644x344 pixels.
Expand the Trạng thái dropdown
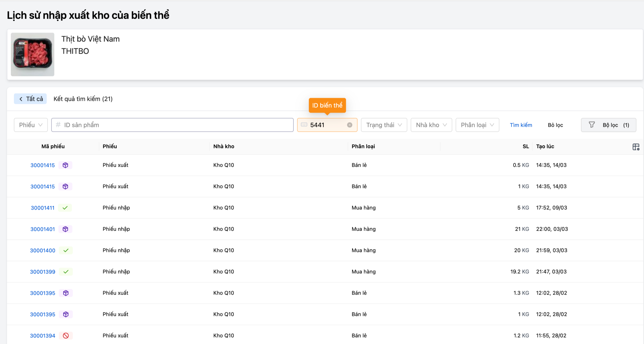(x=384, y=125)
